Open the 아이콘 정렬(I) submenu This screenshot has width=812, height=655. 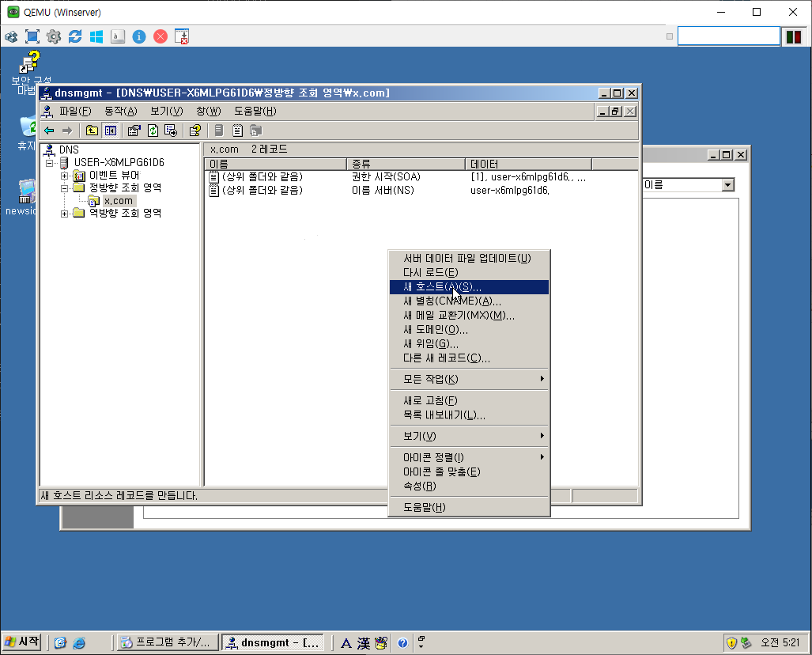(x=469, y=457)
